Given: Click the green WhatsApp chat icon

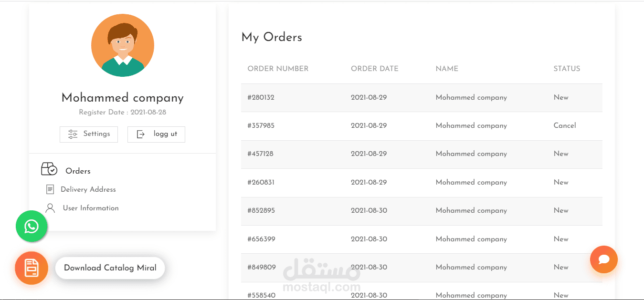Looking at the screenshot, I should coord(32,226).
